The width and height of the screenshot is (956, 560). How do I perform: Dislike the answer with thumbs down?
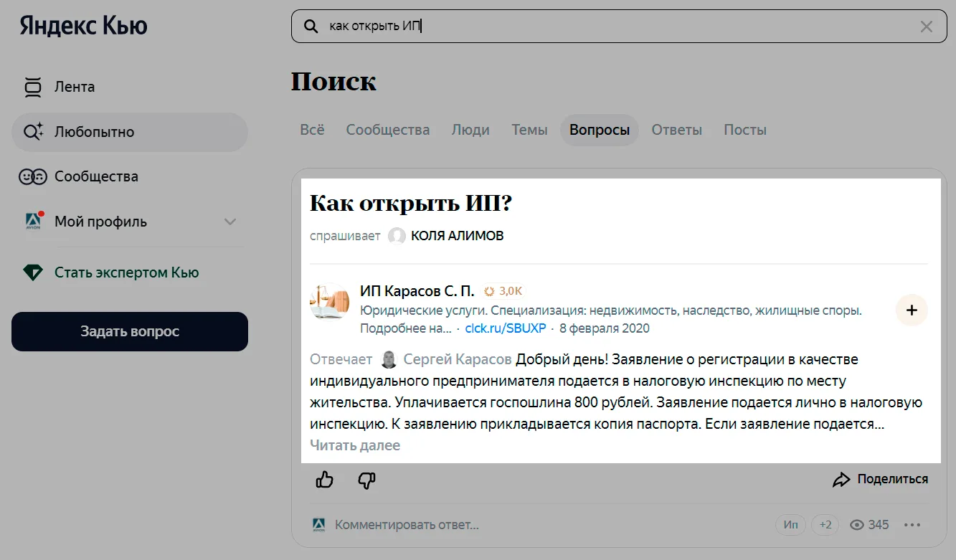366,480
